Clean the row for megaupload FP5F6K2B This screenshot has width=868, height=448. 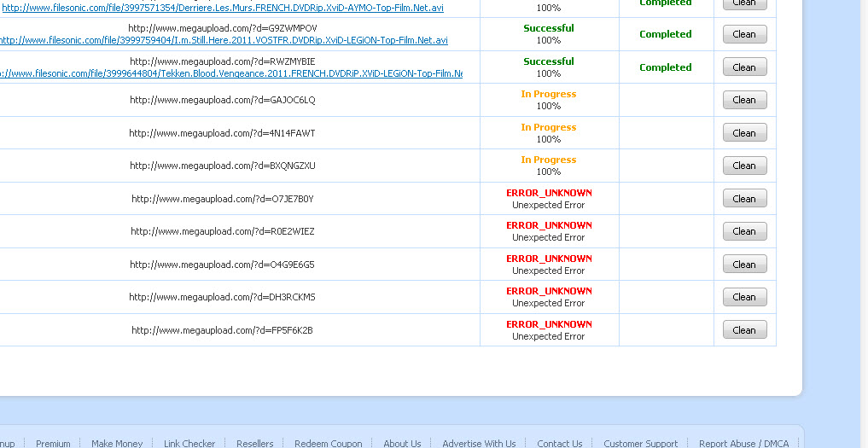744,330
